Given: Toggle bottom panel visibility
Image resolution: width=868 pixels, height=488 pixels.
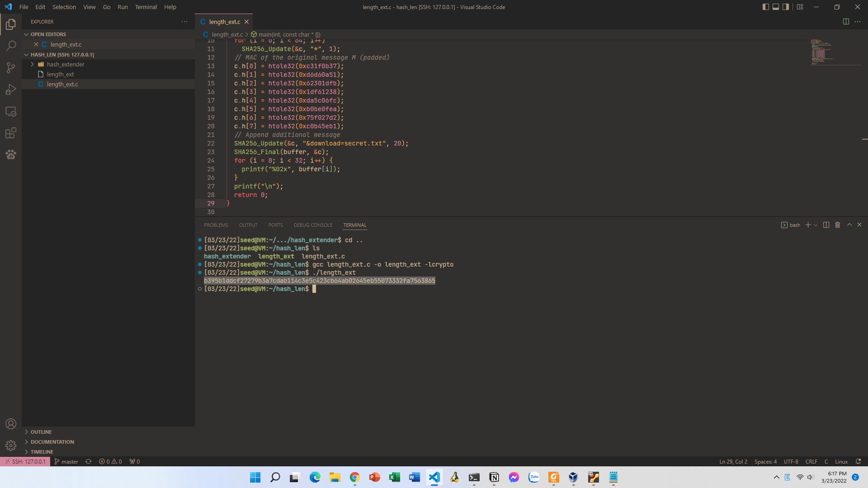Looking at the screenshot, I should click(x=776, y=7).
